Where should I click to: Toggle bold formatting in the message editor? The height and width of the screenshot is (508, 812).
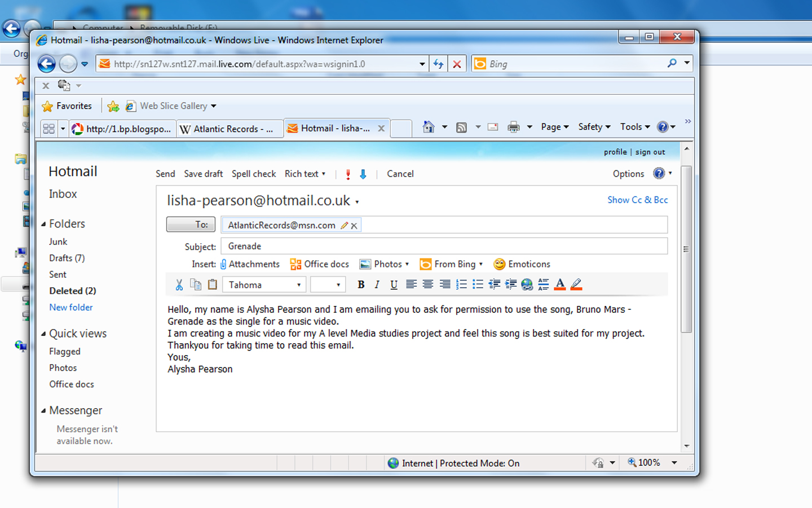coord(361,284)
